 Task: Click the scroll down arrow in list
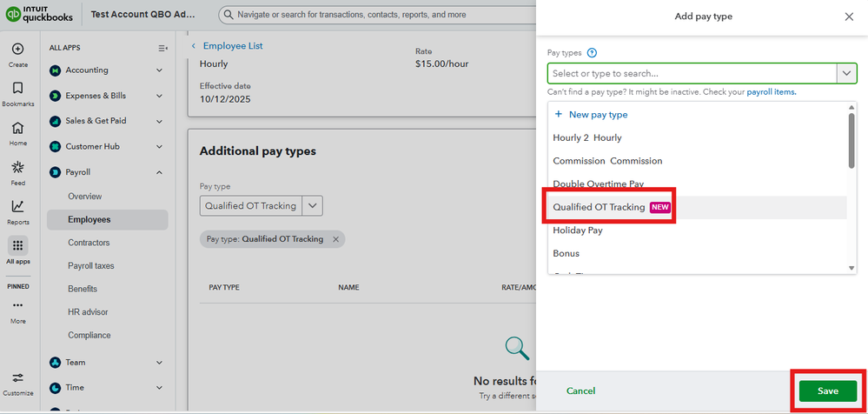851,268
